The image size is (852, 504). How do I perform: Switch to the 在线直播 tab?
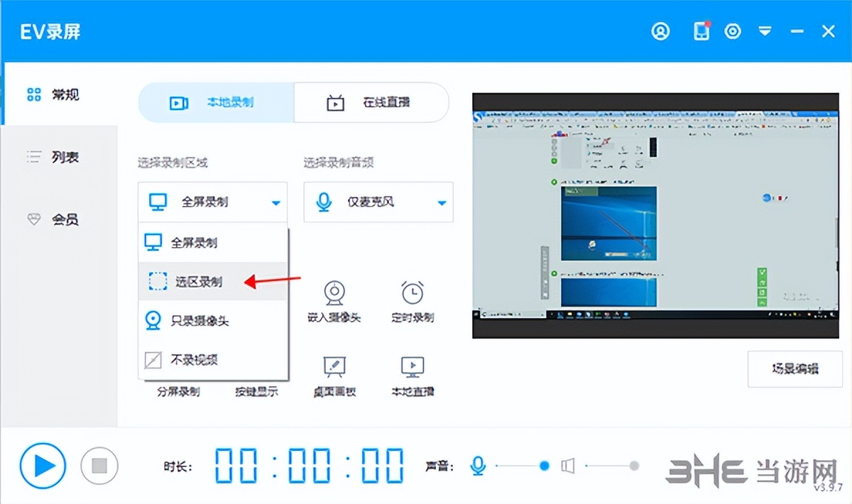pyautogui.click(x=371, y=102)
